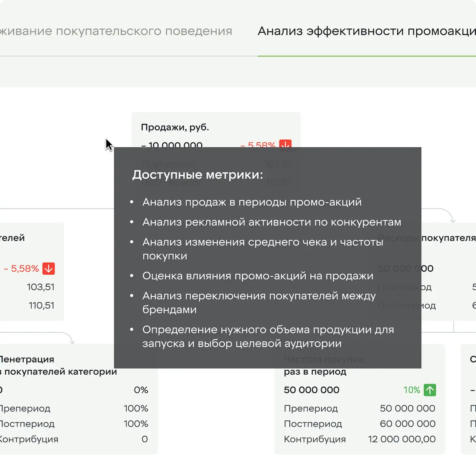
Task: Click curved connector arrow above Пенетрация card
Action: 72,340
